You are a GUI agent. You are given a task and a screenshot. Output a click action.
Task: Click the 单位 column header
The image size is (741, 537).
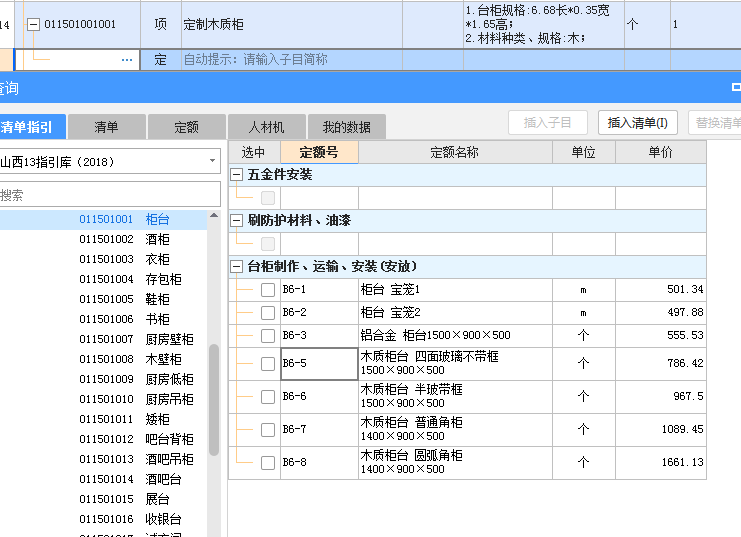[x=584, y=152]
